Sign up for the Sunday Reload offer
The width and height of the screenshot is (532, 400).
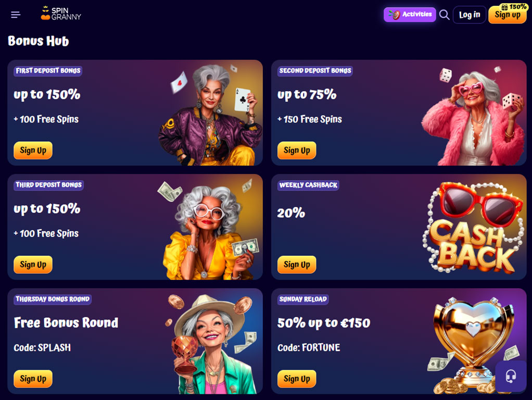click(297, 379)
